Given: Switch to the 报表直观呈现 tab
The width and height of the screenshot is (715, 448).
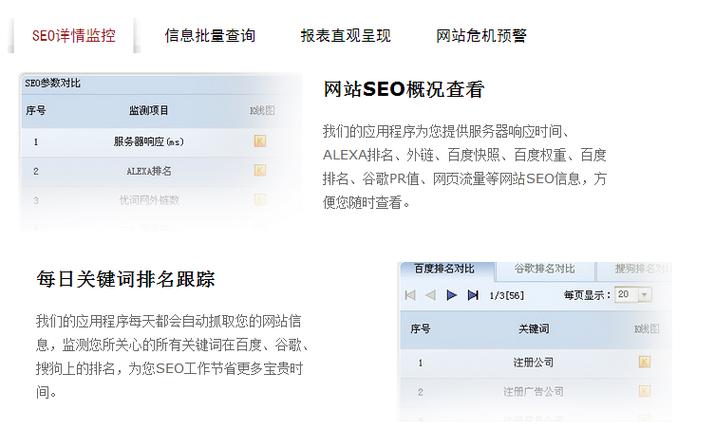Looking at the screenshot, I should 346,36.
